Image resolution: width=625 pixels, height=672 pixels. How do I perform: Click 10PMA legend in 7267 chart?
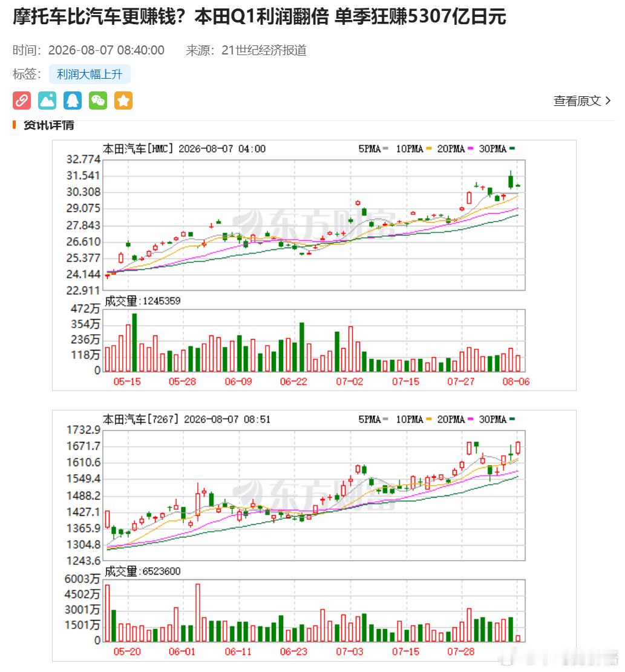click(x=413, y=419)
